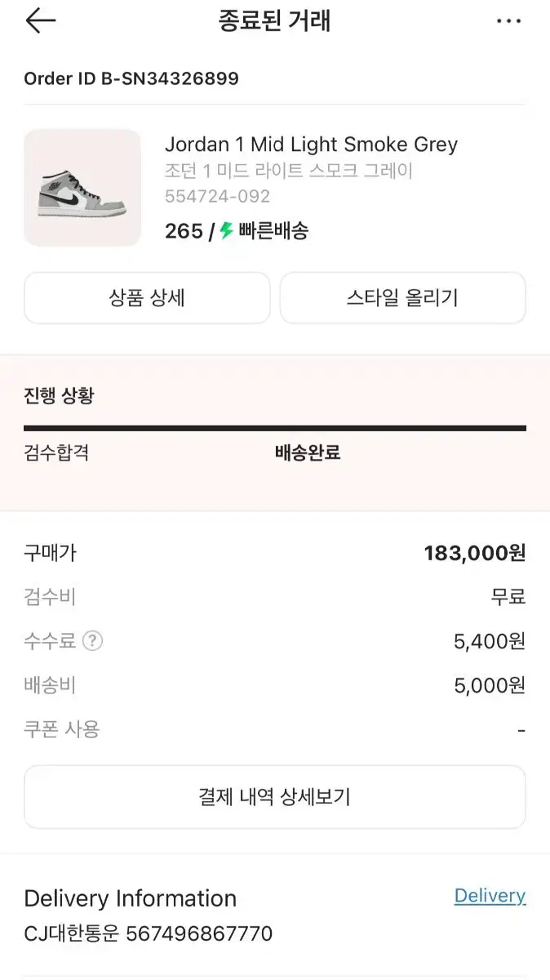Follow the Delivery tracking link
Image resolution: width=550 pixels, height=980 pixels.
(490, 896)
